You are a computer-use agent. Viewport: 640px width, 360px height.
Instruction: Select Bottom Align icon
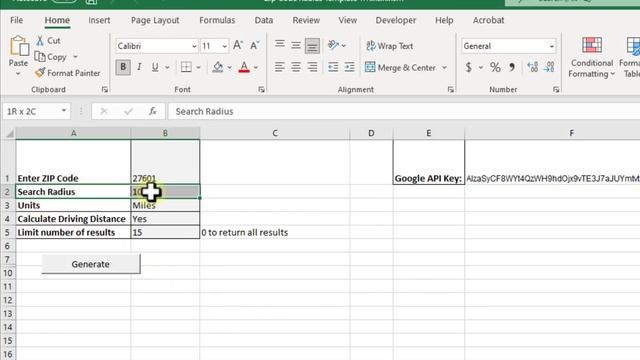click(x=312, y=46)
